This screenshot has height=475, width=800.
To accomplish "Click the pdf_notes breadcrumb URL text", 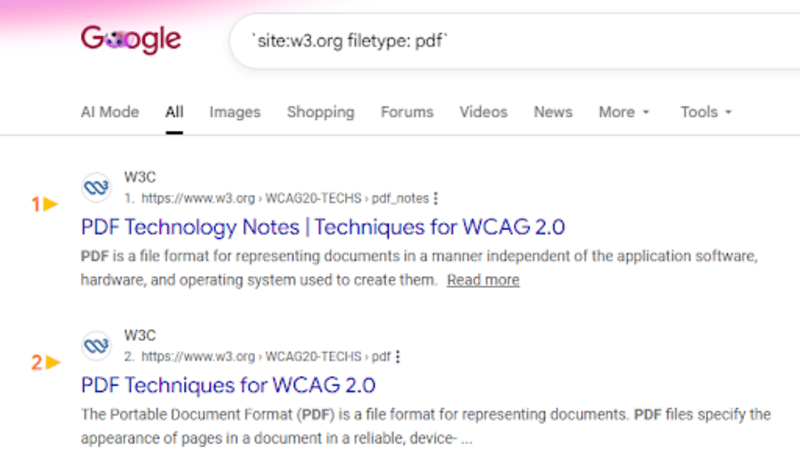I will point(285,198).
